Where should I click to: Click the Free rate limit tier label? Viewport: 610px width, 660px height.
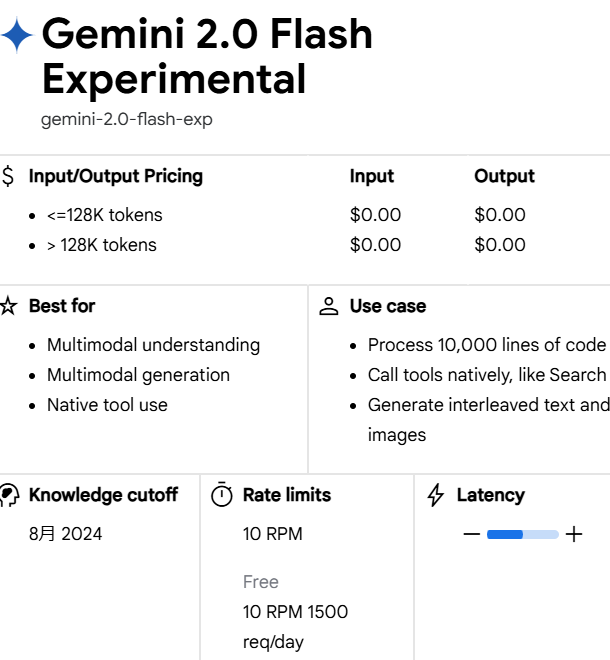click(261, 582)
